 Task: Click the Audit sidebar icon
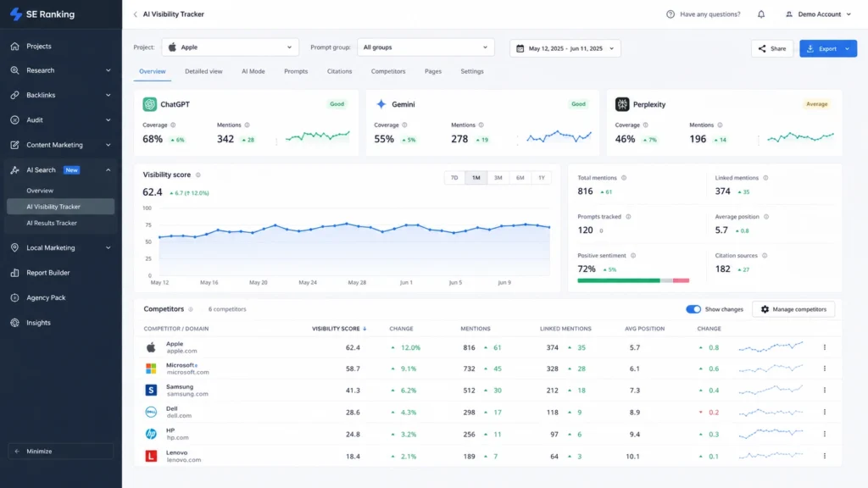[x=15, y=120]
